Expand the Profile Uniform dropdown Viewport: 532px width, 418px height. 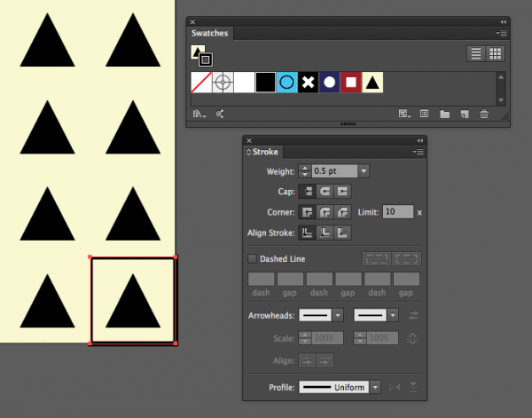[376, 388]
